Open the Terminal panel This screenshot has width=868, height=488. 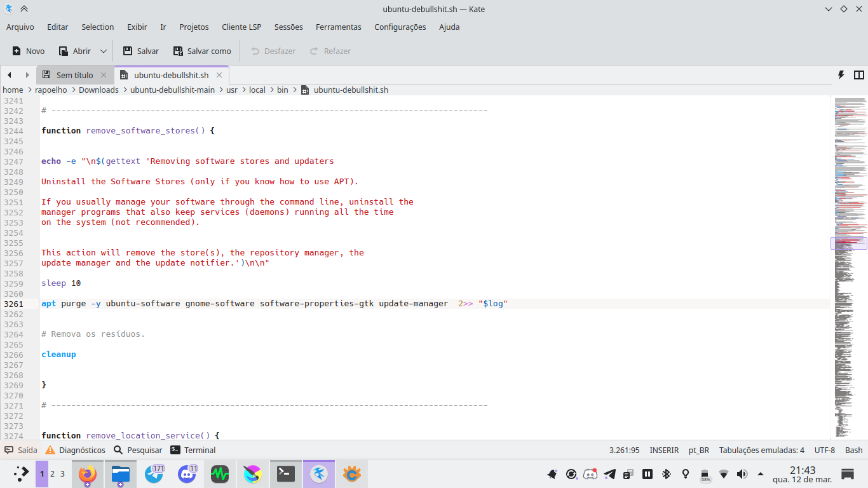point(193,450)
